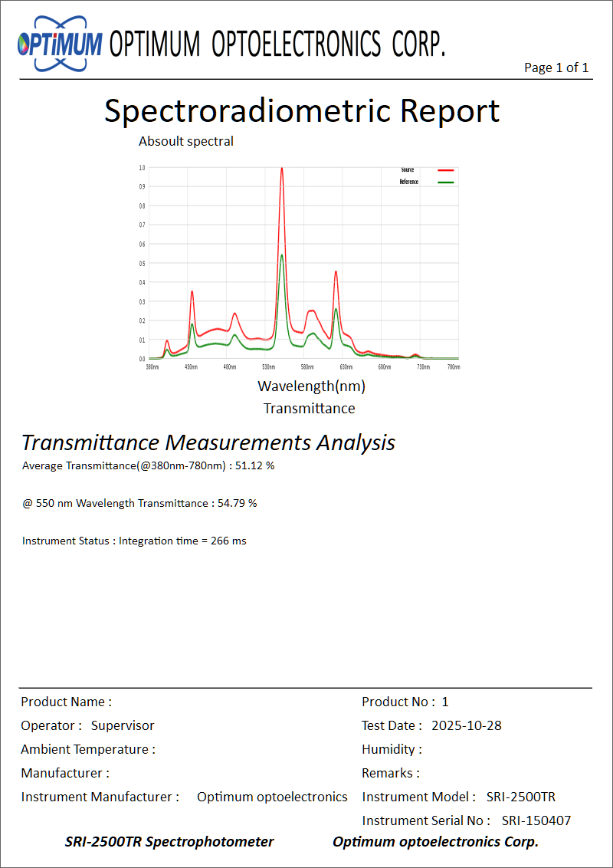Select the Transmittance Measurements Analysis heading
The image size is (613, 868).
click(208, 442)
